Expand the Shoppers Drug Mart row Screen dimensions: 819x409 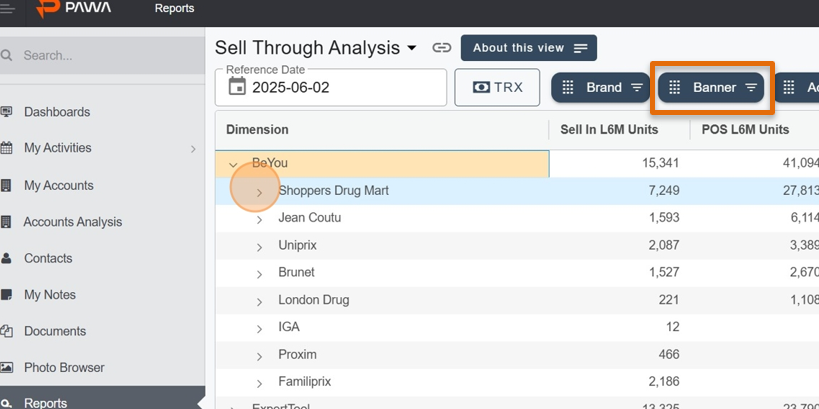pos(260,193)
